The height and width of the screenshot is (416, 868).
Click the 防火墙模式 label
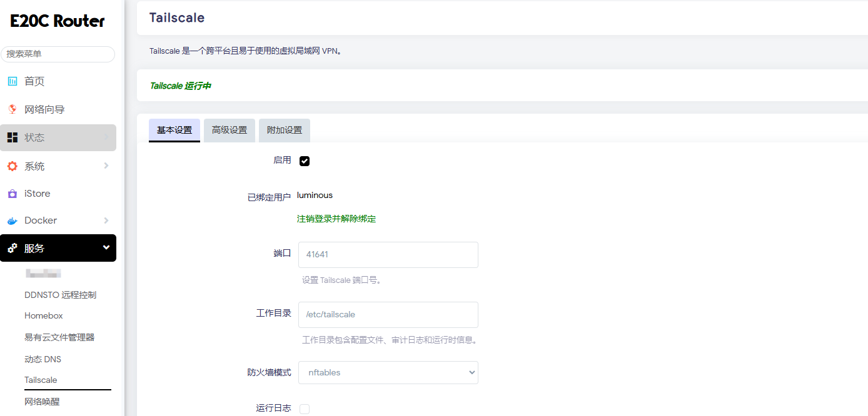[x=269, y=372]
